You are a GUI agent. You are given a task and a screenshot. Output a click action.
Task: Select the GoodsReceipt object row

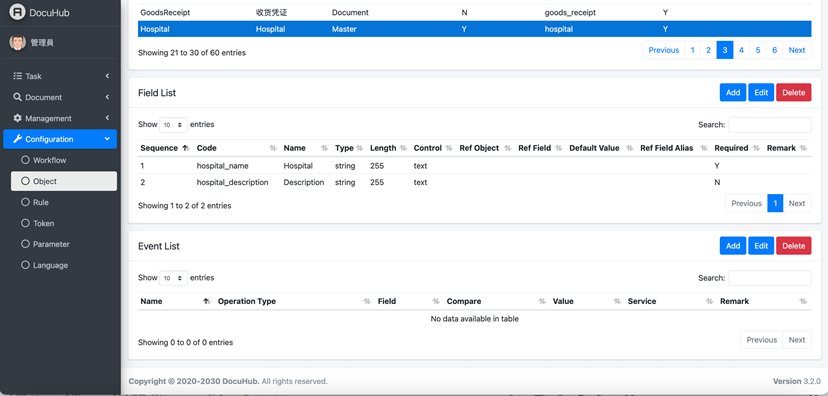[475, 12]
